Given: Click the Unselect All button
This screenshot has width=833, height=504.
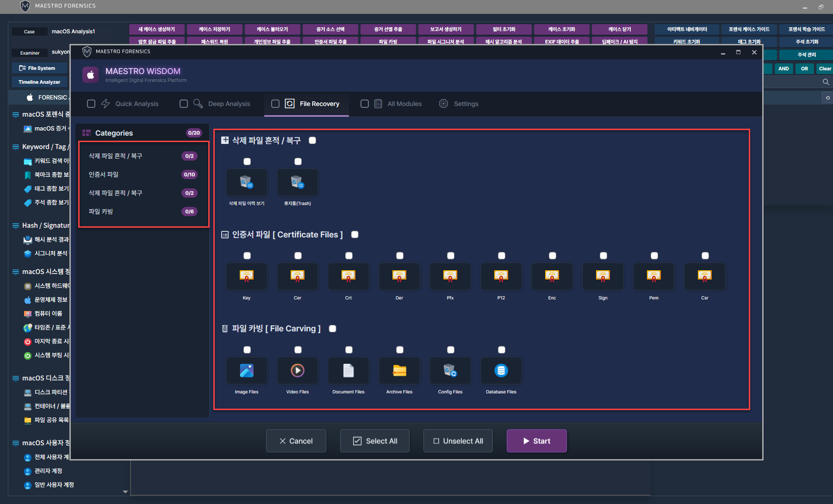Looking at the screenshot, I should tap(458, 441).
